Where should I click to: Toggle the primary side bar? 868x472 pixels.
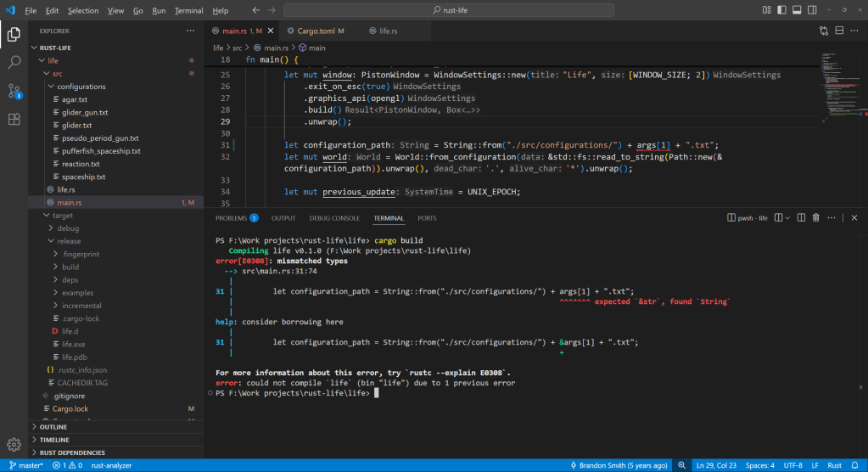781,10
